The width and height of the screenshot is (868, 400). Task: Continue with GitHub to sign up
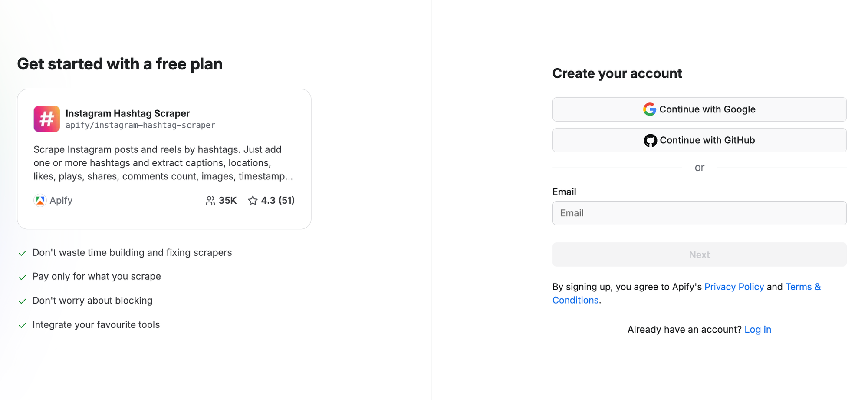pyautogui.click(x=699, y=140)
